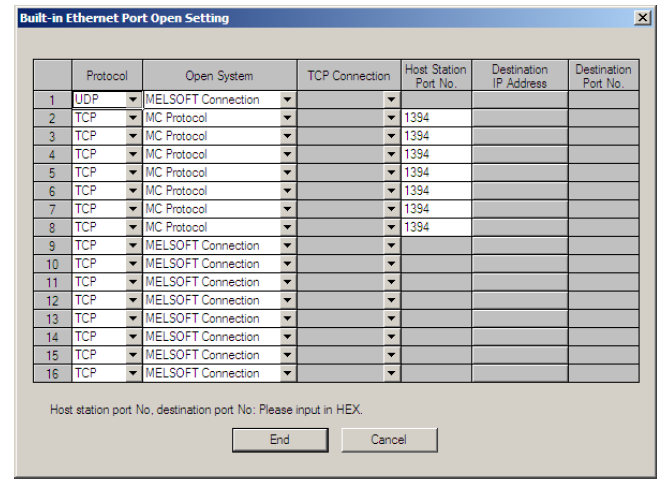Open Protocol dropdown for row 16
The width and height of the screenshot is (666, 491).
[133, 374]
